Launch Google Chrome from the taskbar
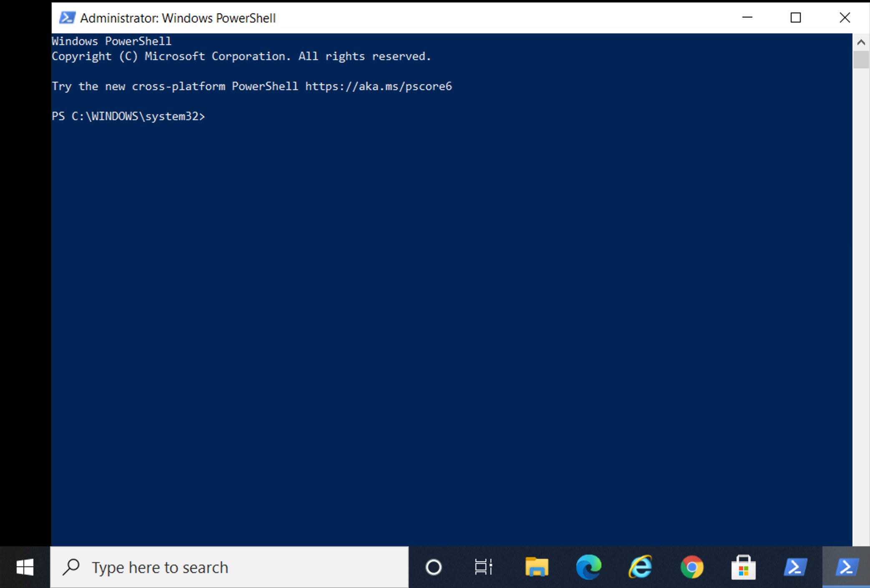 point(692,567)
